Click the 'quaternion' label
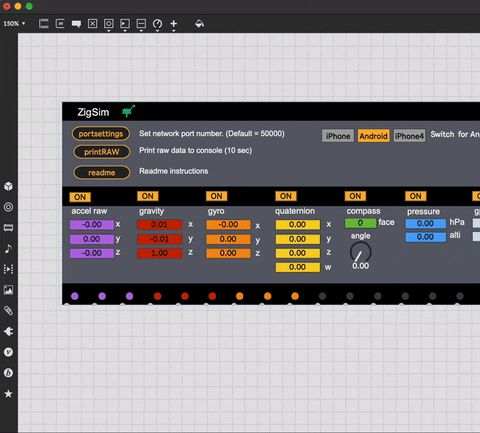This screenshot has height=433, width=480. click(x=295, y=211)
